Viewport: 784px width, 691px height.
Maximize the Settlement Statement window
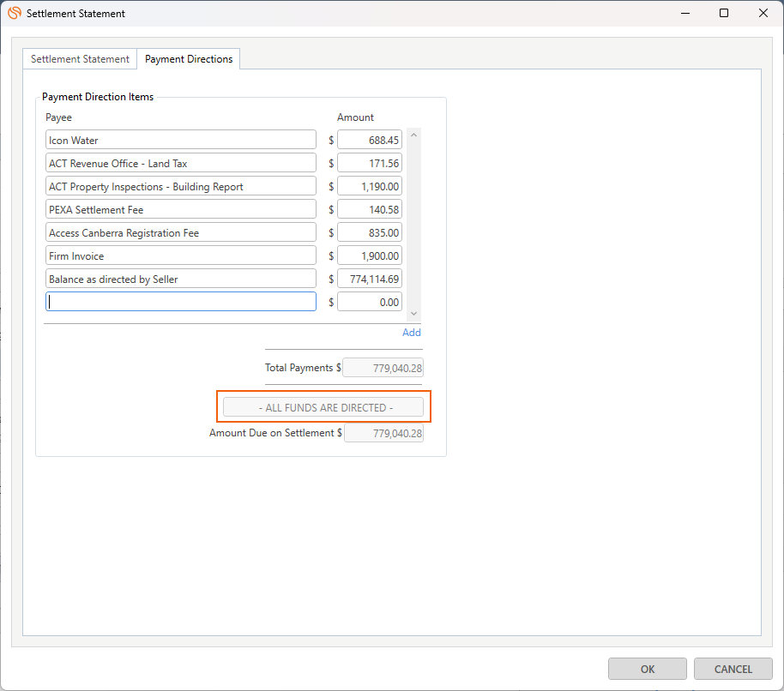coord(724,14)
